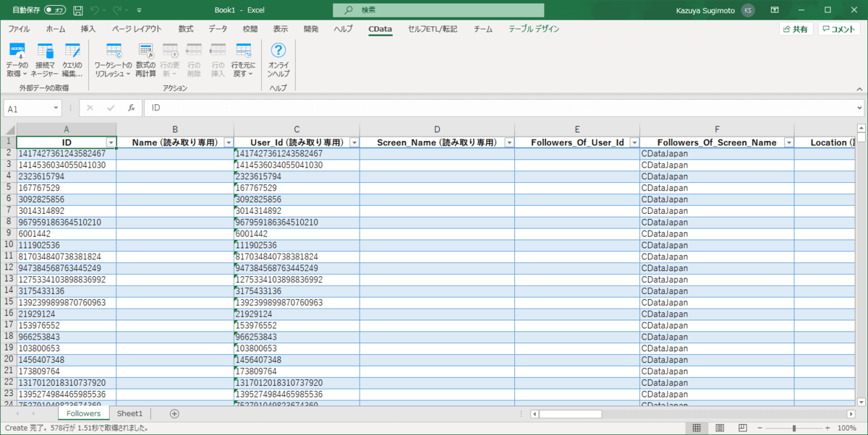Screen dimensions: 868x435
Task: Open the データ ribbon tab
Action: click(x=217, y=29)
